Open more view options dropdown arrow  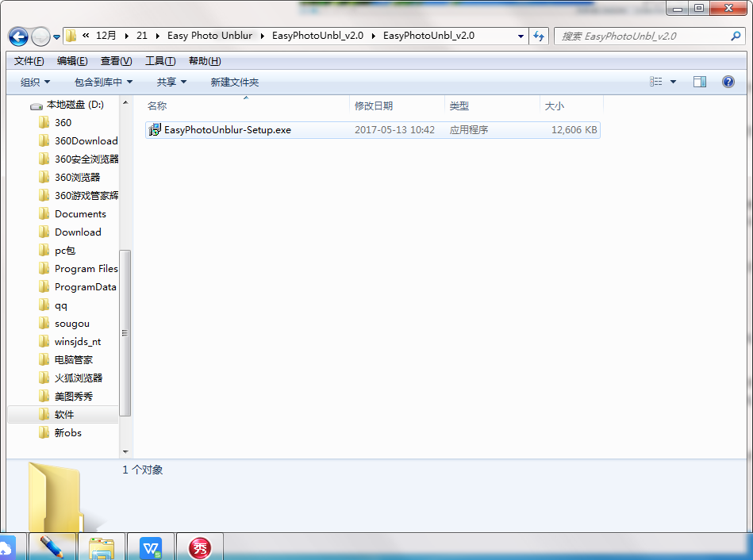click(x=673, y=82)
